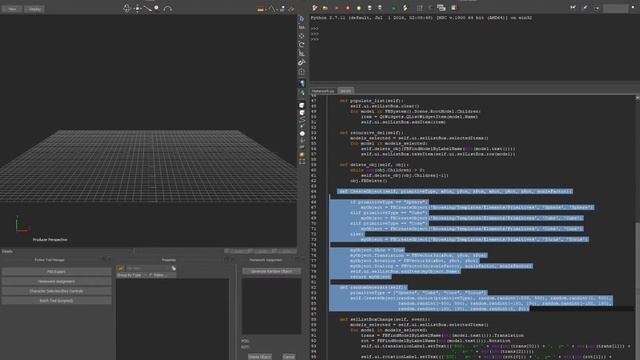640x360 pixels.
Task: Click the white dot icon beside Properties search field
Action: (173, 268)
